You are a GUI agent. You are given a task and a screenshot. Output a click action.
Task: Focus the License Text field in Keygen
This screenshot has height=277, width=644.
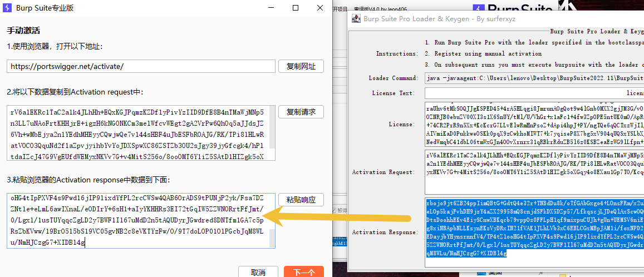pyautogui.click(x=534, y=93)
